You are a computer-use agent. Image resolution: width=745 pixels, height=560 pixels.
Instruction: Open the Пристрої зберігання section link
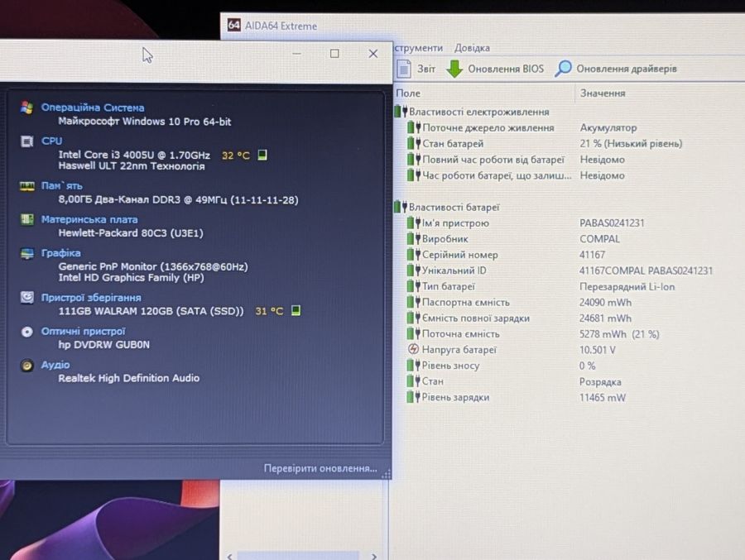click(91, 297)
